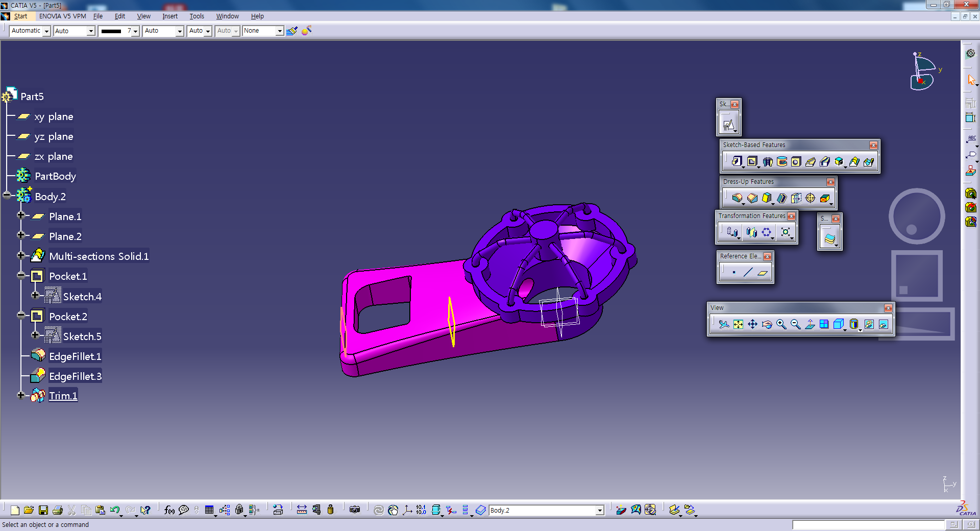Select the Mirror tool in Transformation Features
The height and width of the screenshot is (531, 980).
[x=752, y=232]
